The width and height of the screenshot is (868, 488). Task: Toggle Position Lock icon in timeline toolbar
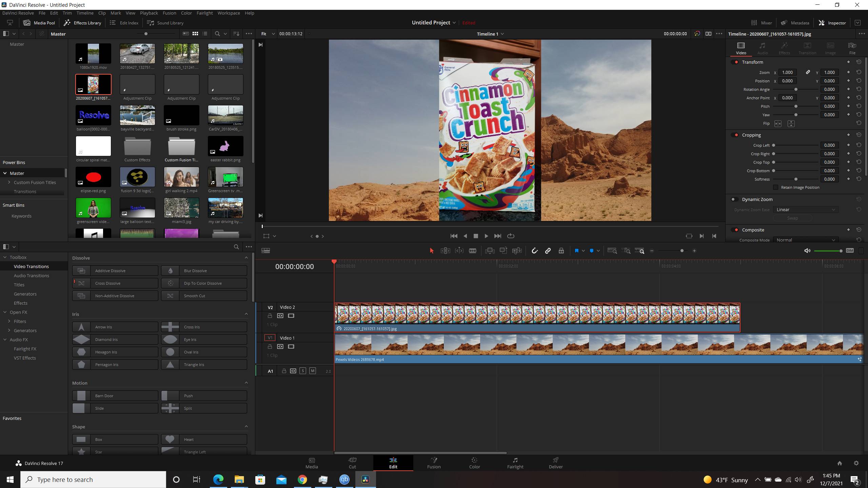pyautogui.click(x=561, y=251)
